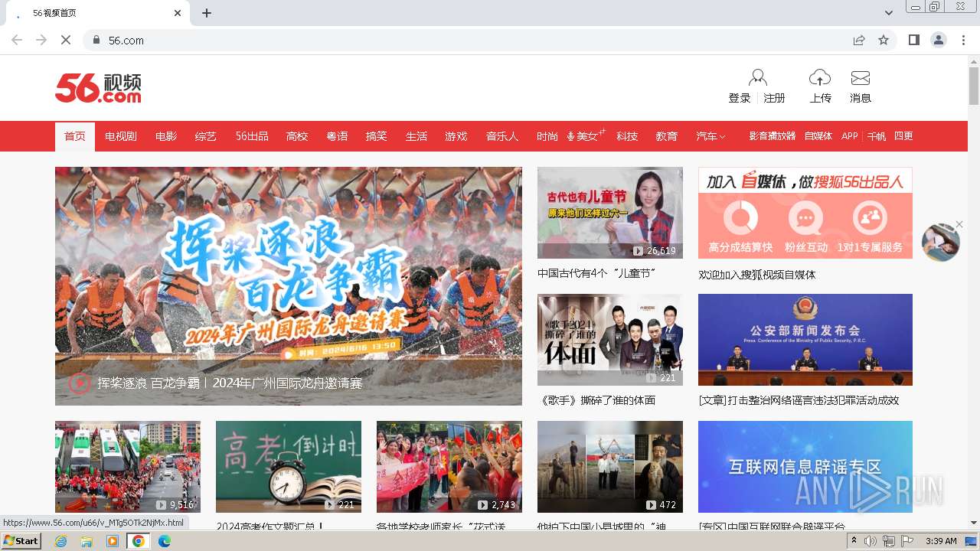Open the 歌手2024 体面 video thumbnail

click(610, 340)
